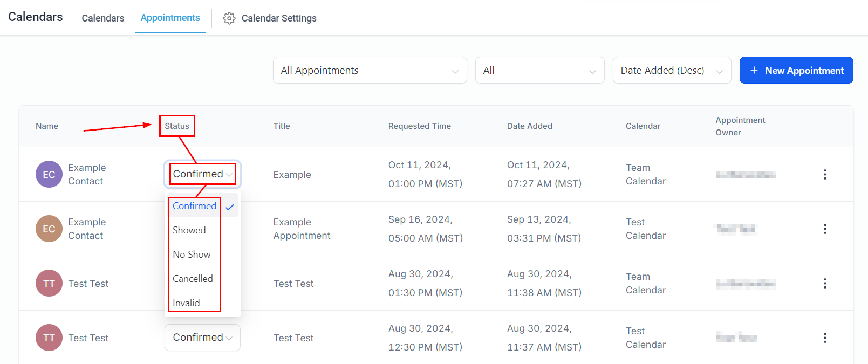Viewport: 868px width, 364px height.
Task: Switch to the Calendars tab
Action: [x=103, y=18]
